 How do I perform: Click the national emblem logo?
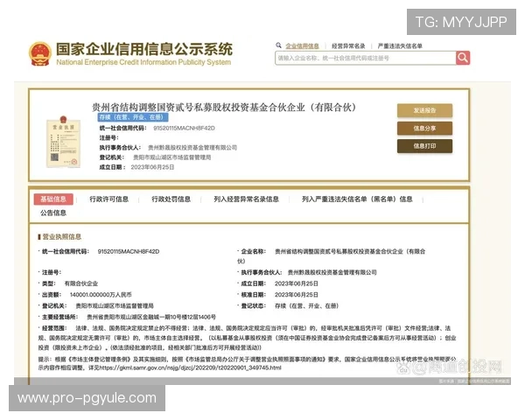[x=40, y=53]
